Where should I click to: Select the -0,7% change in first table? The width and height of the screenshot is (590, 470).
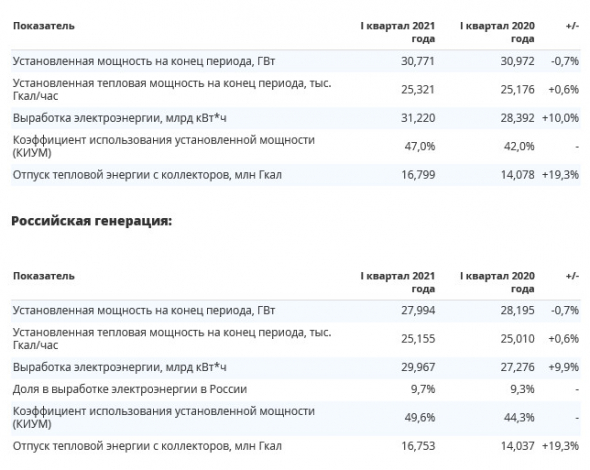[x=565, y=61]
